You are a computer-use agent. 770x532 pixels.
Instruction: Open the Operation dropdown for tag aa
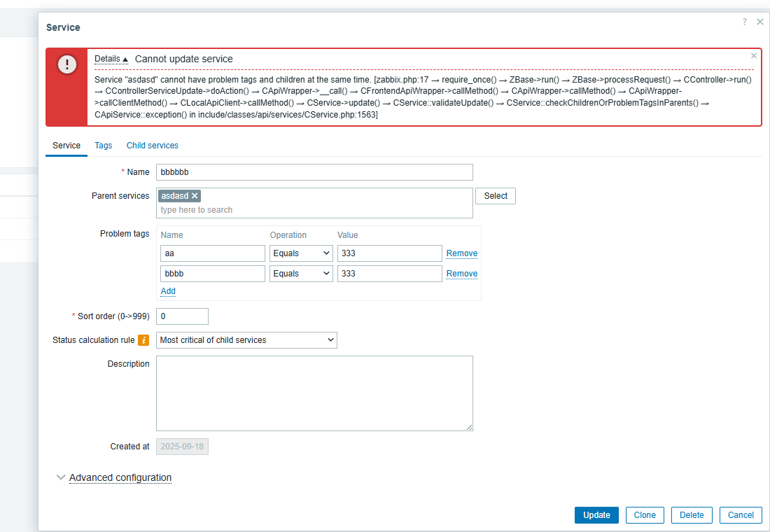(301, 253)
